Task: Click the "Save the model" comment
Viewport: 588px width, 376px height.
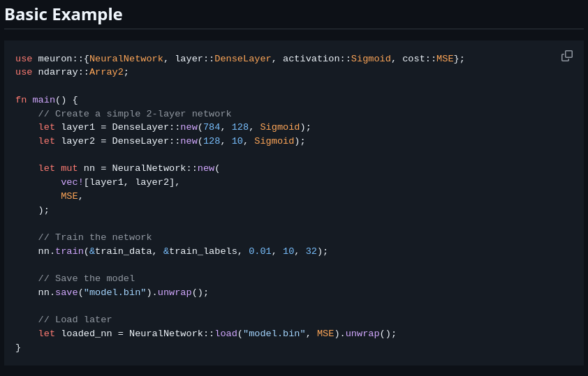Action: (x=87, y=279)
